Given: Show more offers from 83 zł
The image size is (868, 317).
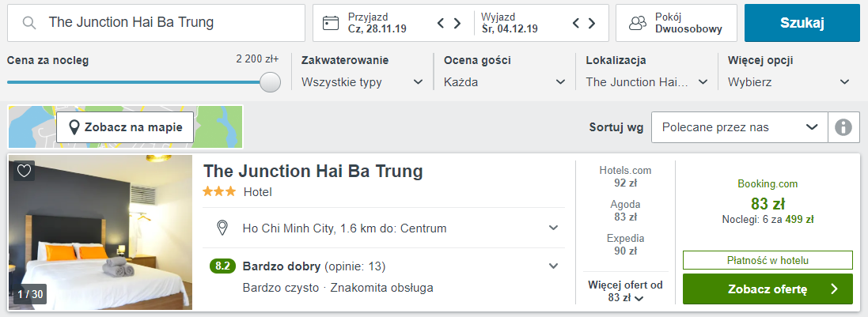Looking at the screenshot, I should click(625, 292).
